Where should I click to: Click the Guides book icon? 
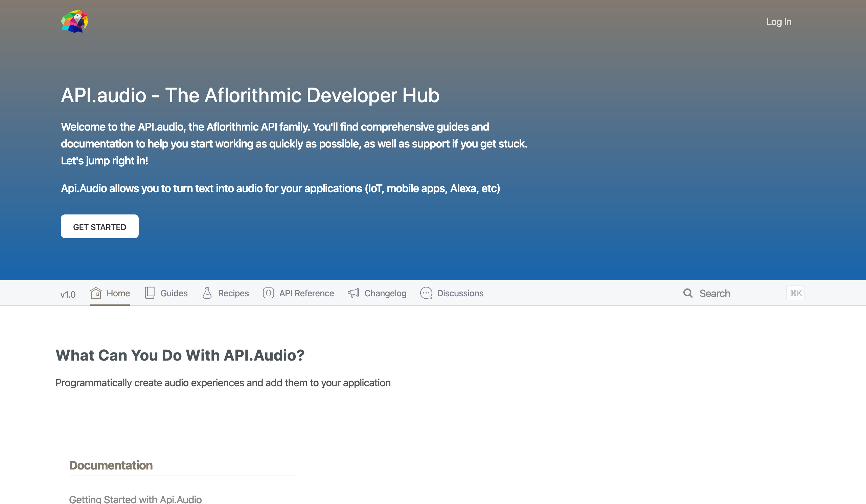coord(150,293)
